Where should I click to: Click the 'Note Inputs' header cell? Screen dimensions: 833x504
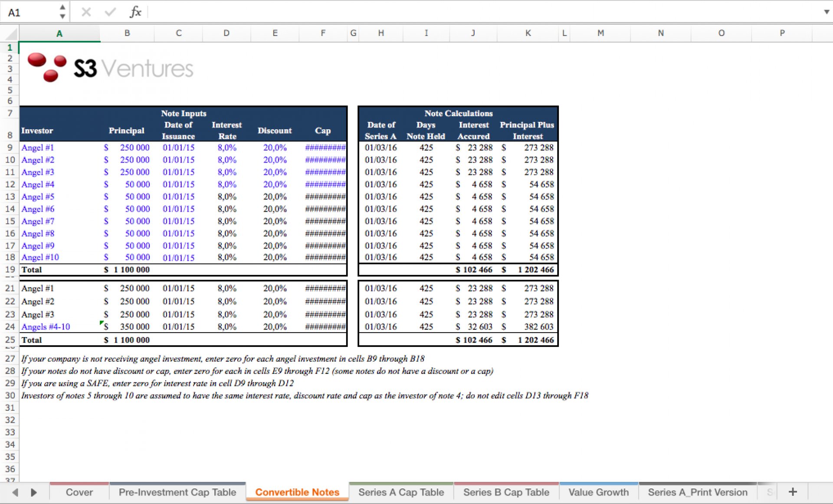coord(184,113)
